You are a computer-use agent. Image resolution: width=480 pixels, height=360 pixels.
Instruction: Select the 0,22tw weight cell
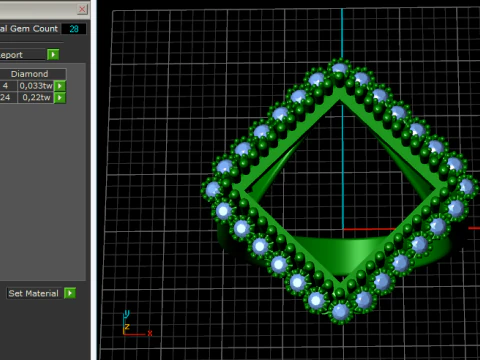point(36,98)
